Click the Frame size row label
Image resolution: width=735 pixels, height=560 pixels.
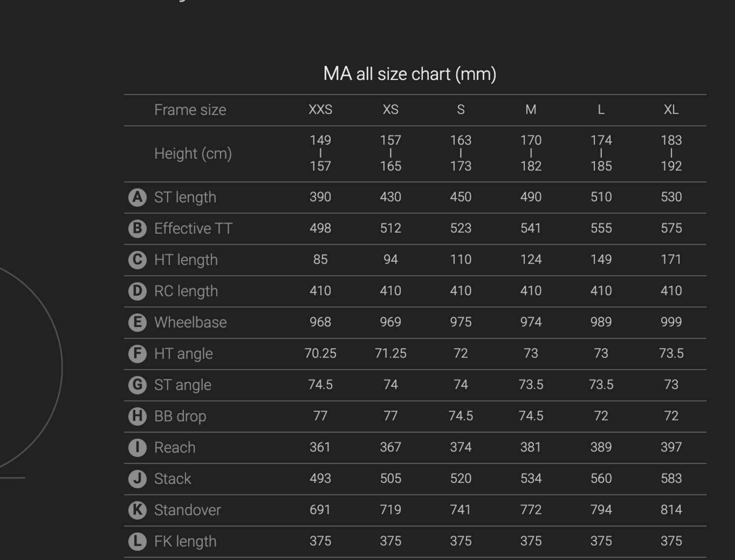point(190,110)
